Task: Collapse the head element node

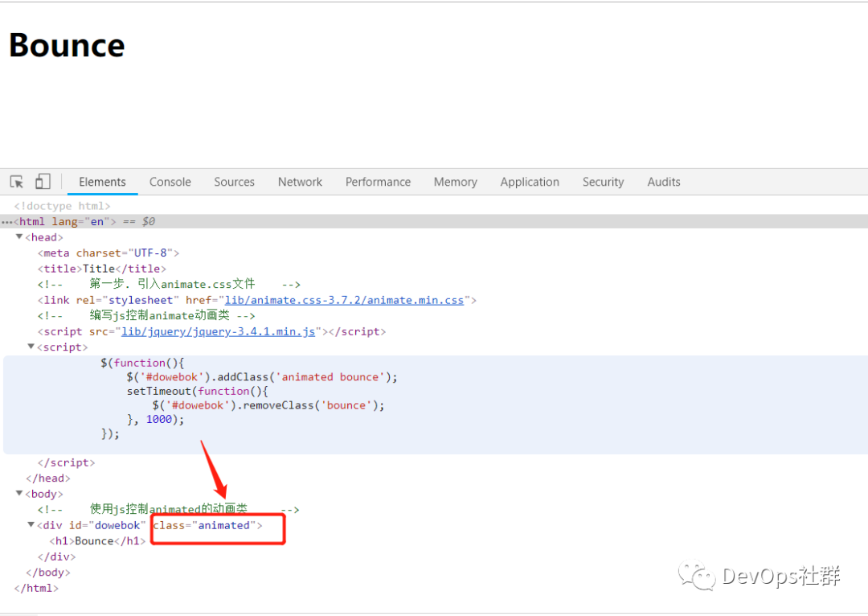Action: [19, 236]
